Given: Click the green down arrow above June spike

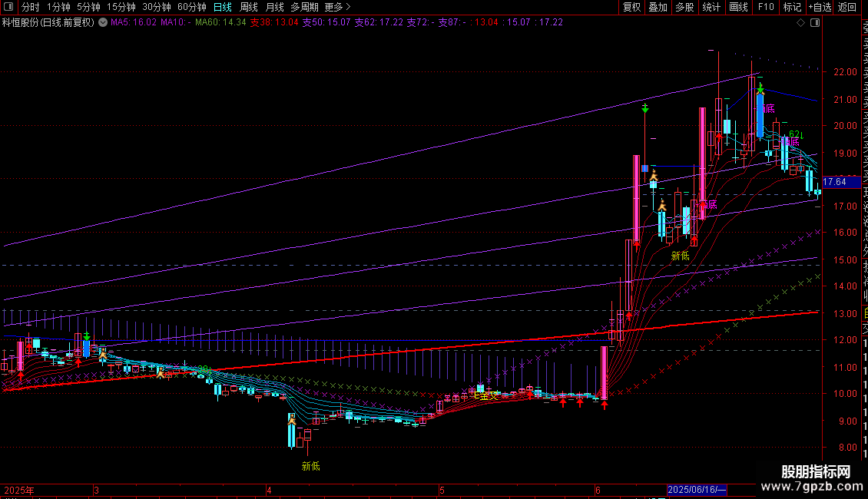Looking at the screenshot, I should click(645, 109).
